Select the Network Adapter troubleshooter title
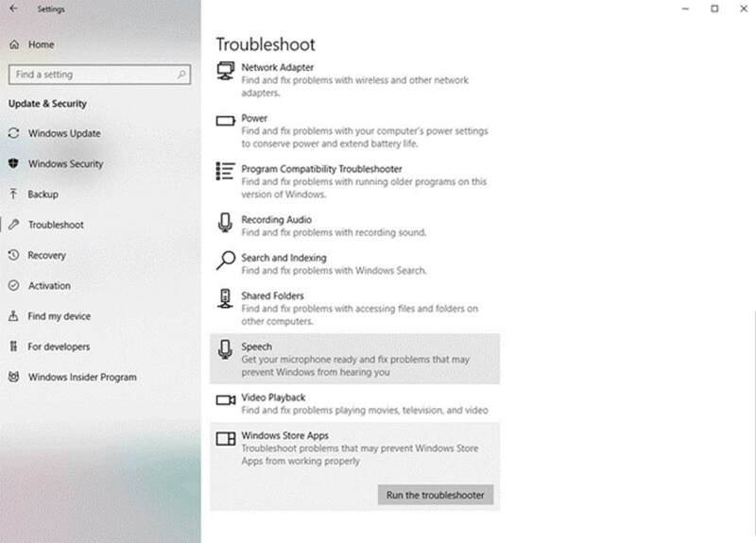The width and height of the screenshot is (756, 543). tap(277, 67)
